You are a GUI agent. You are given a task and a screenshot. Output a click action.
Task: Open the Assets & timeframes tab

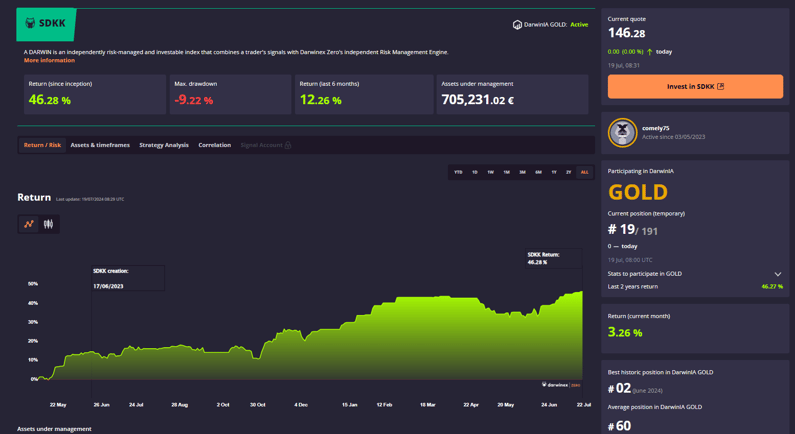(x=100, y=145)
